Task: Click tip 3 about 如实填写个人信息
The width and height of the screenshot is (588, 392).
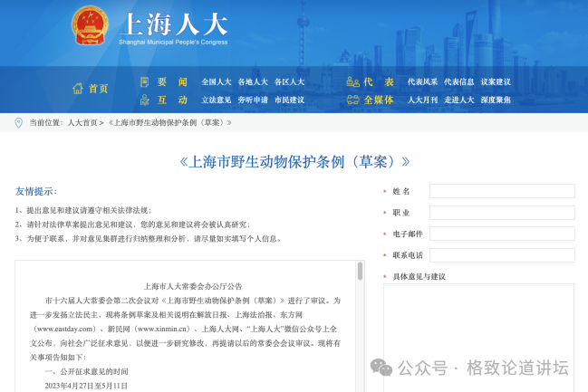Action: pos(149,239)
